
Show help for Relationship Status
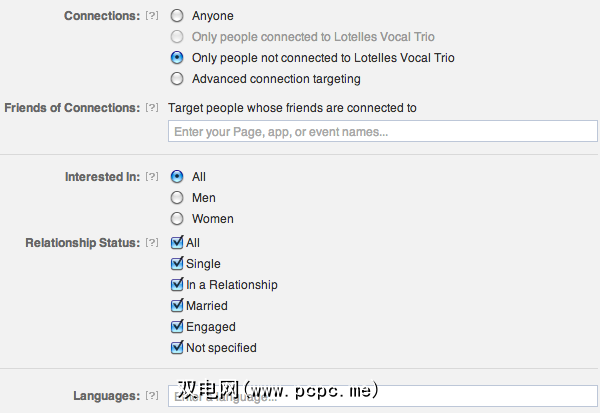(152, 243)
